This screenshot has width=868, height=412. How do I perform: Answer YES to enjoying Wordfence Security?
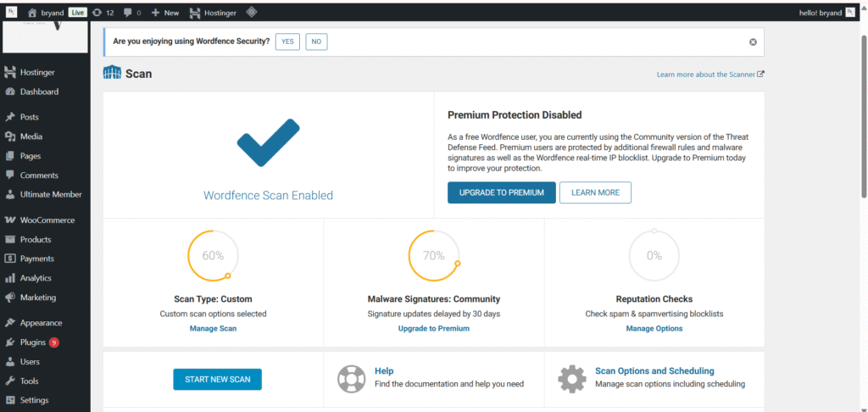[x=287, y=42]
